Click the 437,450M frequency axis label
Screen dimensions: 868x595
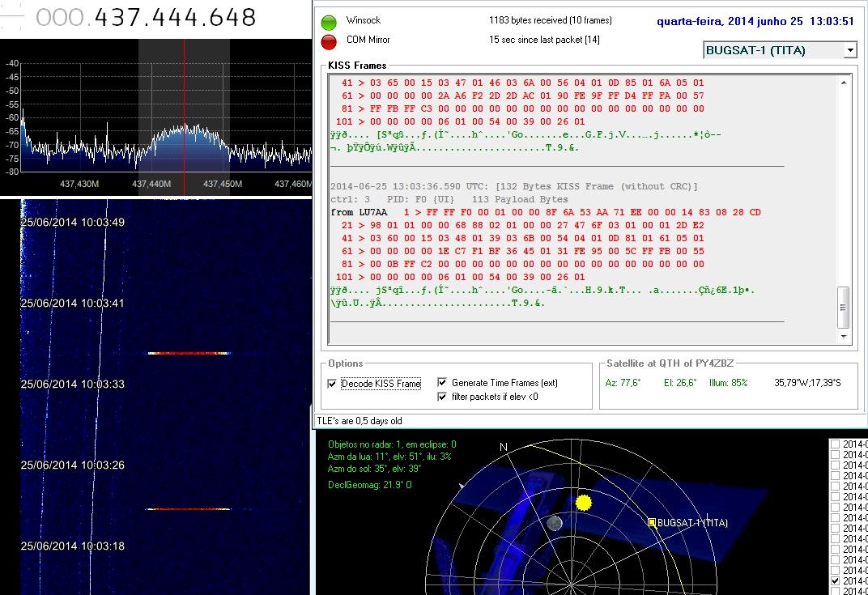(x=223, y=184)
